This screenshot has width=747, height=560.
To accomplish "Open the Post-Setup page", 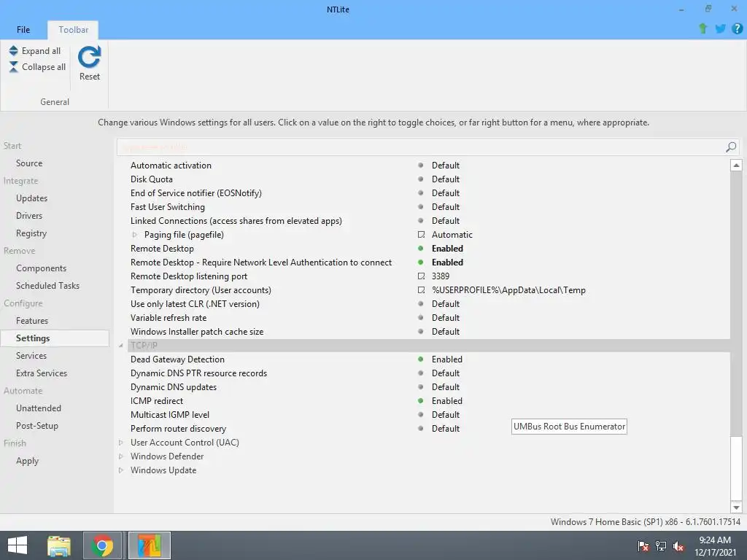I will click(36, 425).
